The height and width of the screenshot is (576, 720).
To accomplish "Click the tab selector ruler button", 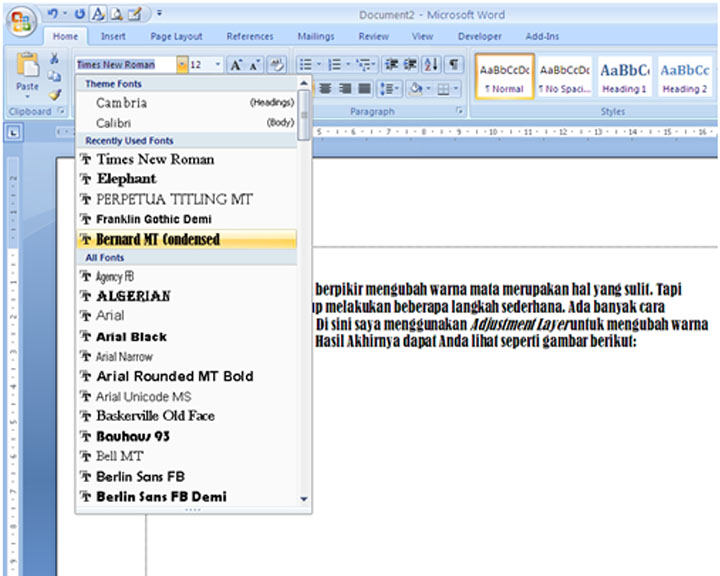I will click(x=14, y=133).
